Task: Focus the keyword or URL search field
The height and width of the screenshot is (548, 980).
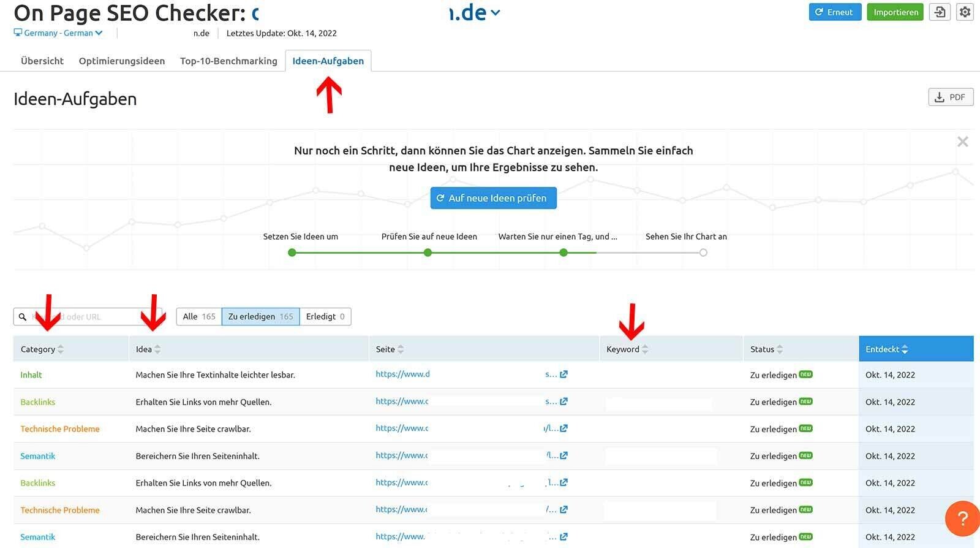Action: [92, 317]
